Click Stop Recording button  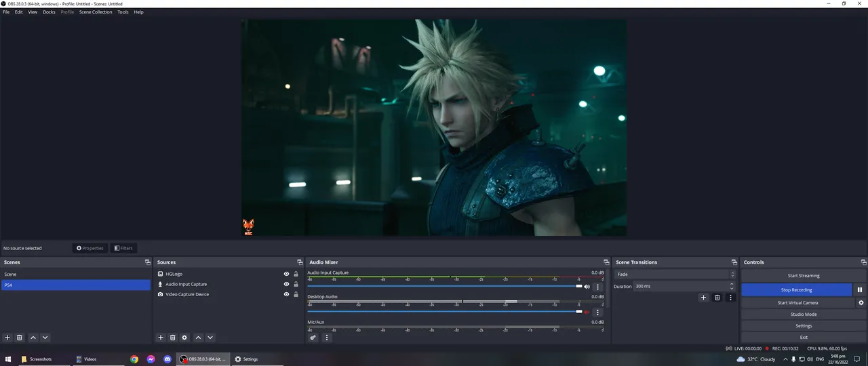tap(796, 289)
